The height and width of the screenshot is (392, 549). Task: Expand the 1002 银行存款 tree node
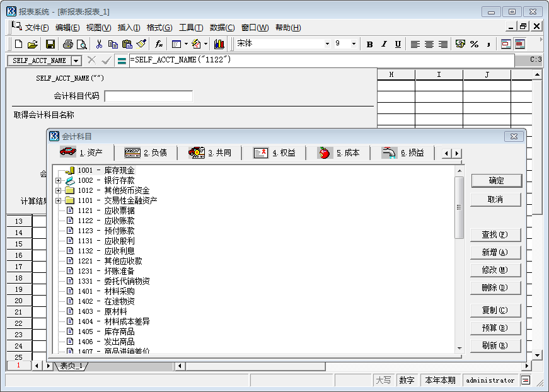[x=58, y=180]
